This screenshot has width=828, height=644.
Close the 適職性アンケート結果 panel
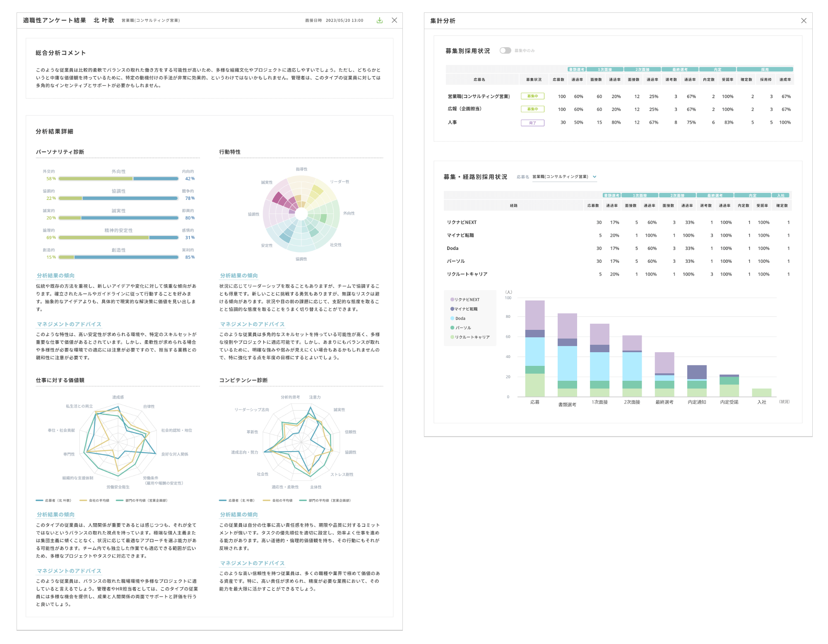tap(394, 20)
